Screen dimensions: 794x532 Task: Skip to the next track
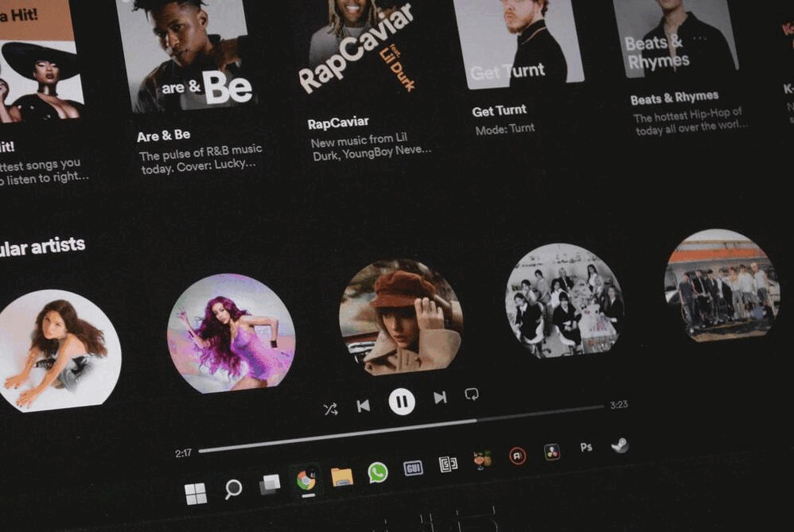(440, 398)
